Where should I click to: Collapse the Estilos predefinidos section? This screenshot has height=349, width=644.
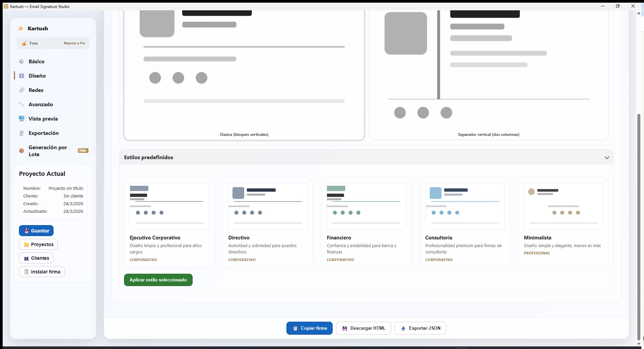(607, 158)
